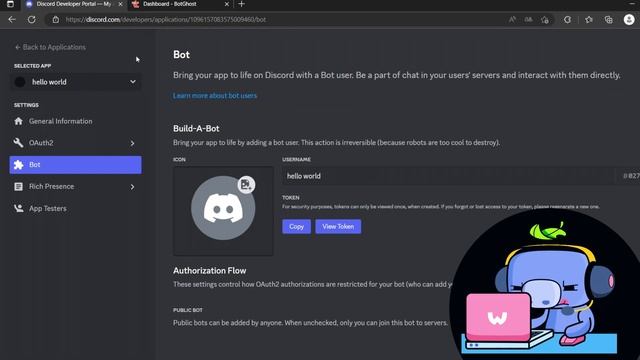Close the Discord Developer Portal tab
The width and height of the screenshot is (640, 360).
pyautogui.click(x=120, y=4)
